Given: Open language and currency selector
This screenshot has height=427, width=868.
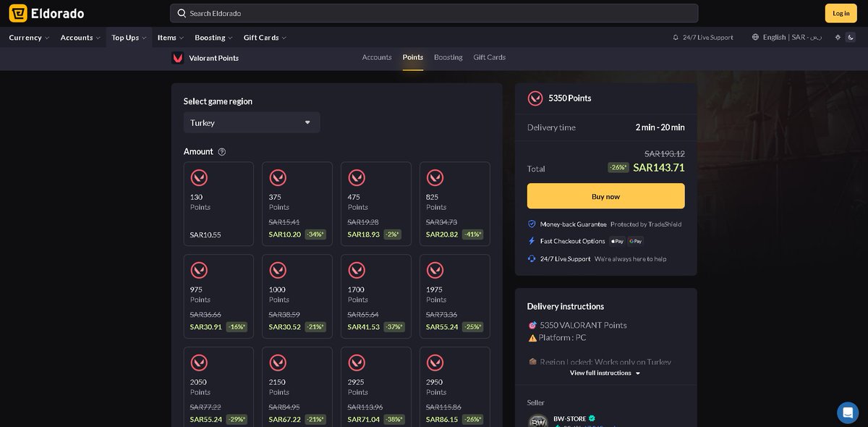Looking at the screenshot, I should [x=787, y=37].
